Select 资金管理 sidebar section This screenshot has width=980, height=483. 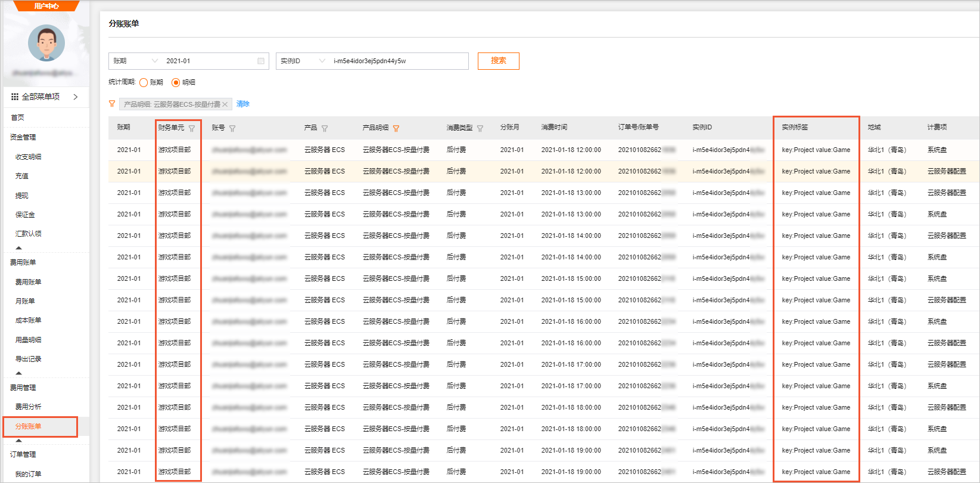pyautogui.click(x=23, y=137)
